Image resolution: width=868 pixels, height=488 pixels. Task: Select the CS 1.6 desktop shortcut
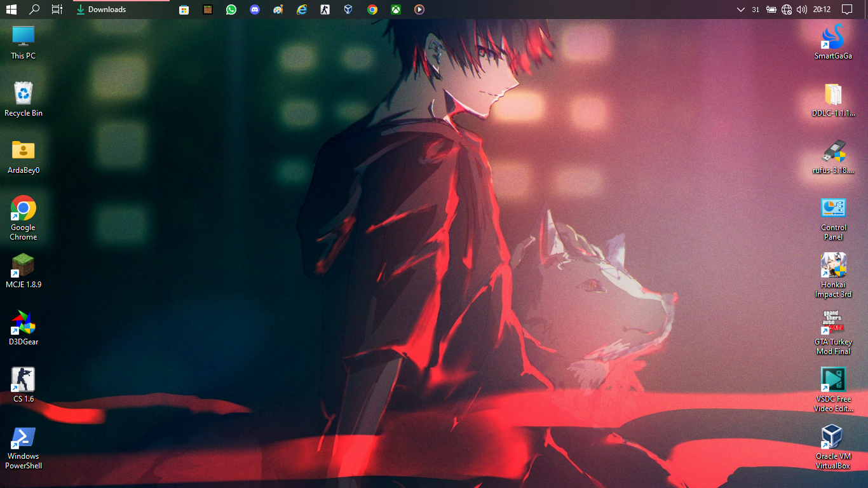24,386
